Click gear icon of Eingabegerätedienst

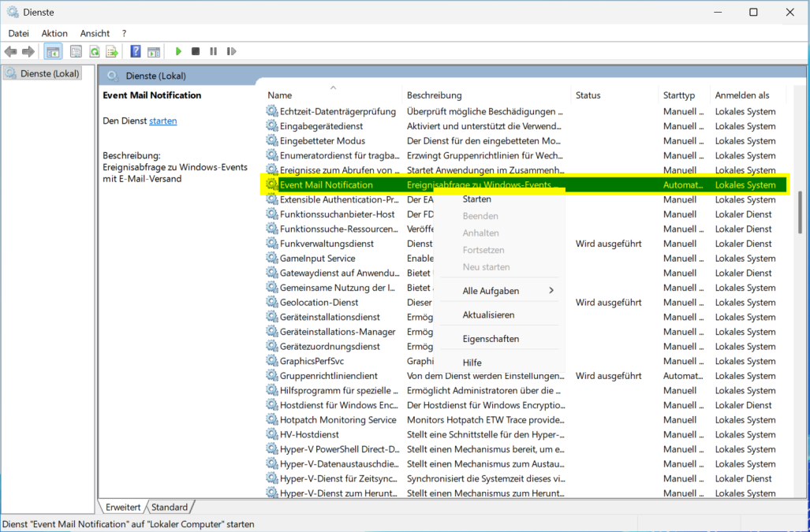tap(272, 125)
